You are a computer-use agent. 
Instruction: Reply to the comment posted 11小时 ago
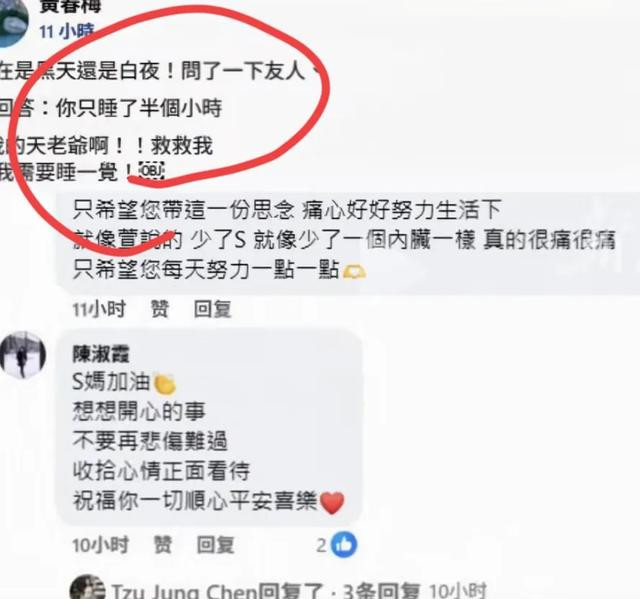(213, 309)
